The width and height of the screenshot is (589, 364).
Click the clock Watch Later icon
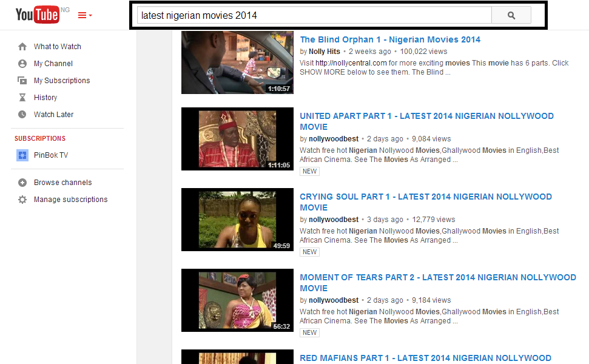tap(22, 114)
